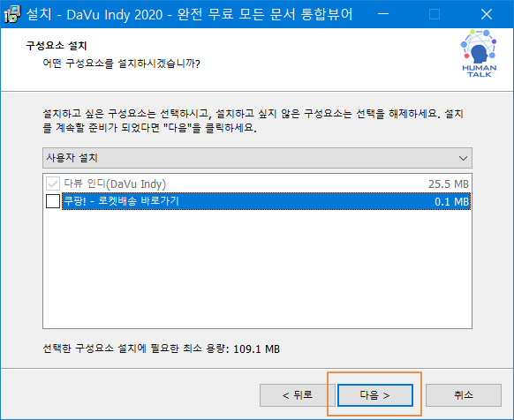Click the Human Talk logo
514x420 pixels.
(x=479, y=54)
